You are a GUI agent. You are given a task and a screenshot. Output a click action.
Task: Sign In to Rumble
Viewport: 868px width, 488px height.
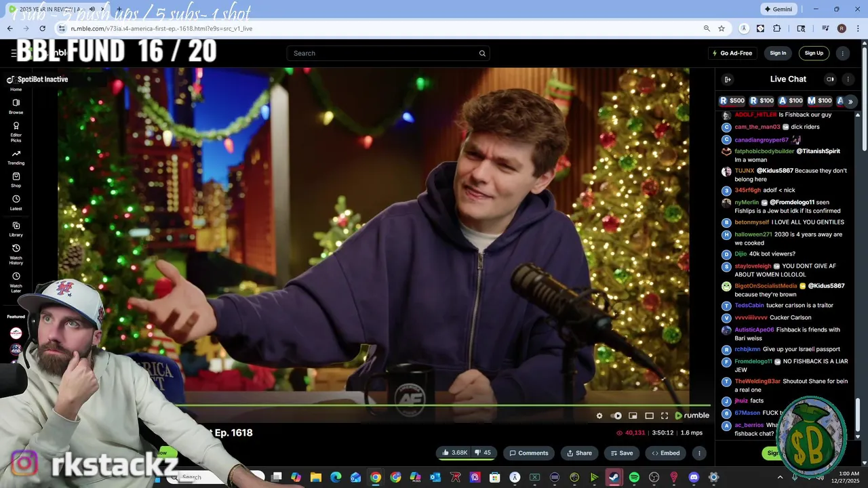(778, 54)
